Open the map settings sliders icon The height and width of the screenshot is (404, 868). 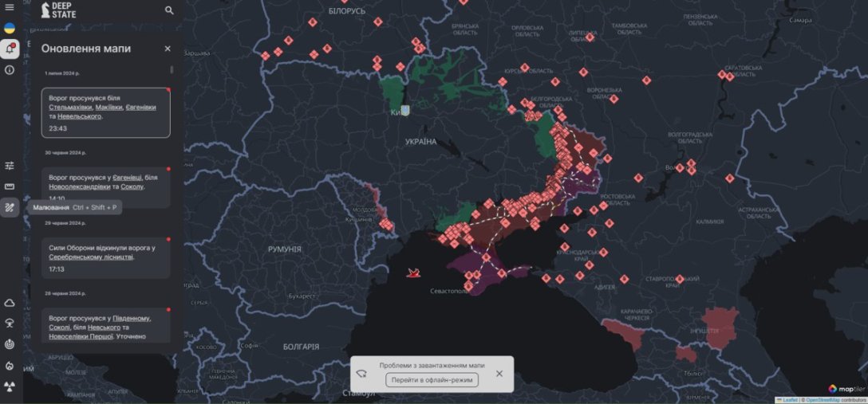[x=10, y=166]
